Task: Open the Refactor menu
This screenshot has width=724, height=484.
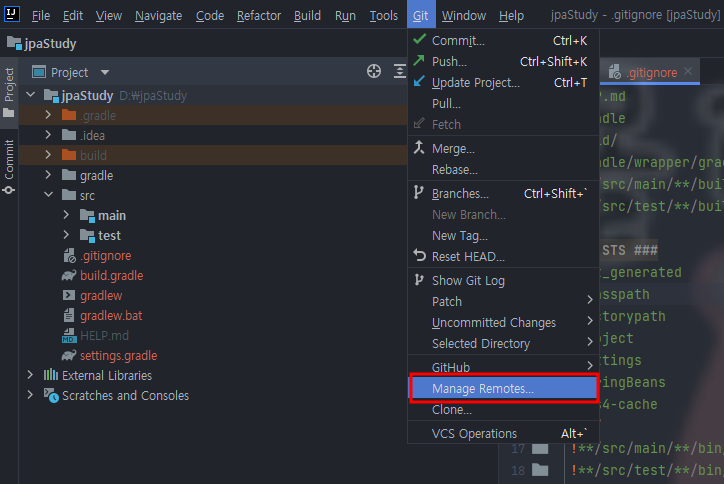Action: click(x=259, y=16)
